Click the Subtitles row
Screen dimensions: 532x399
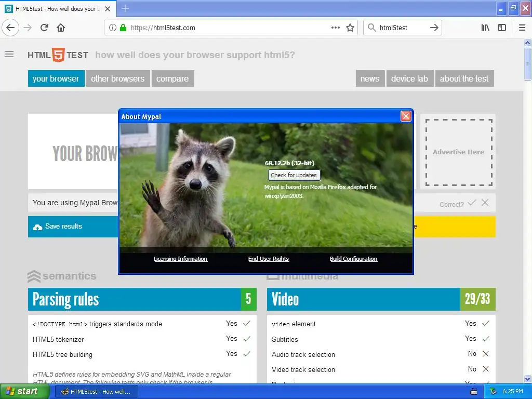point(381,339)
